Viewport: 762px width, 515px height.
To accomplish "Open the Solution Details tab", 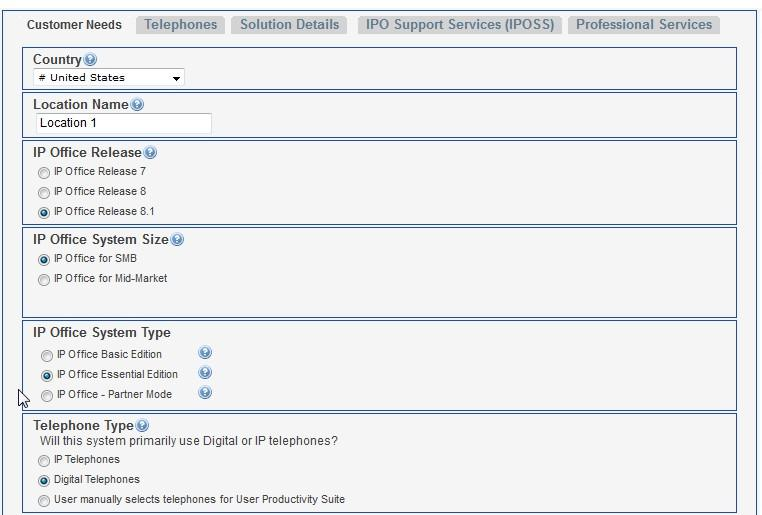I will [289, 25].
